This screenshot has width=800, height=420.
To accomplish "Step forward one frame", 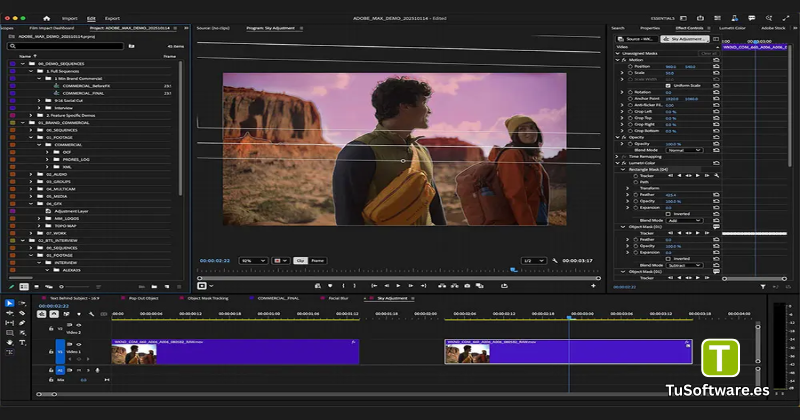I will pyautogui.click(x=411, y=286).
